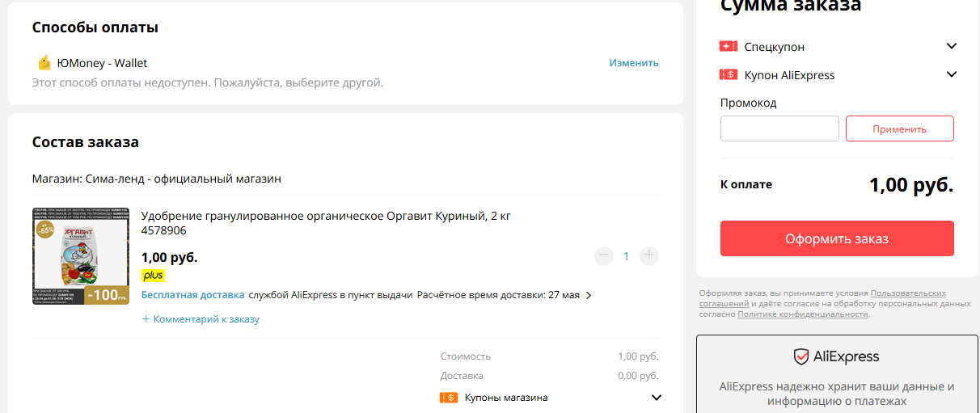
Task: Click the plus icon beside Комментарий к заказу
Action: tap(146, 319)
